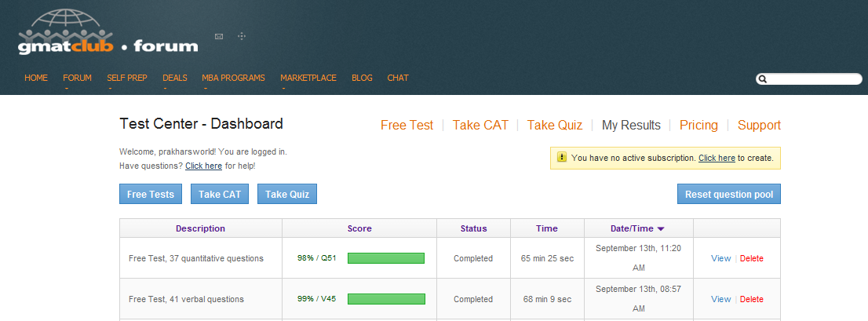Screen dimensions: 868x321
Task: View the verbal test result
Action: coord(720,299)
